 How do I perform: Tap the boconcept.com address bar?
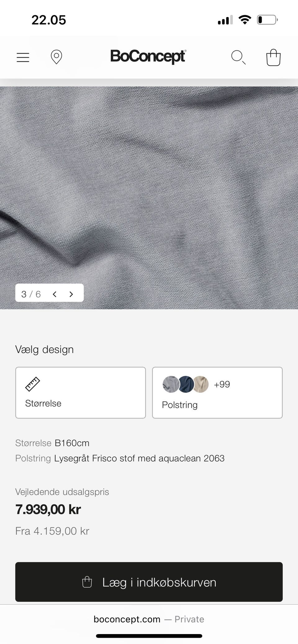tap(149, 619)
